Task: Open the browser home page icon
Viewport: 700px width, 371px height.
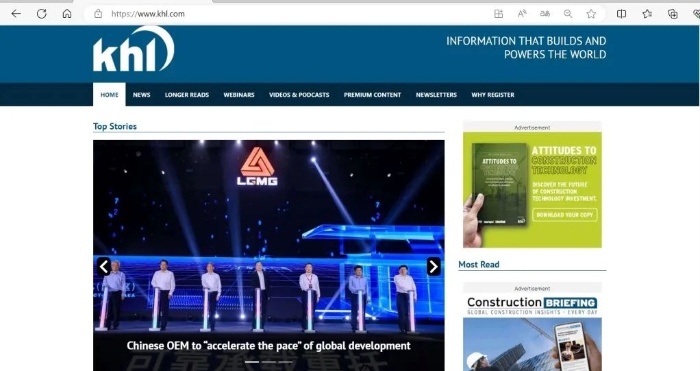Action: 67,14
